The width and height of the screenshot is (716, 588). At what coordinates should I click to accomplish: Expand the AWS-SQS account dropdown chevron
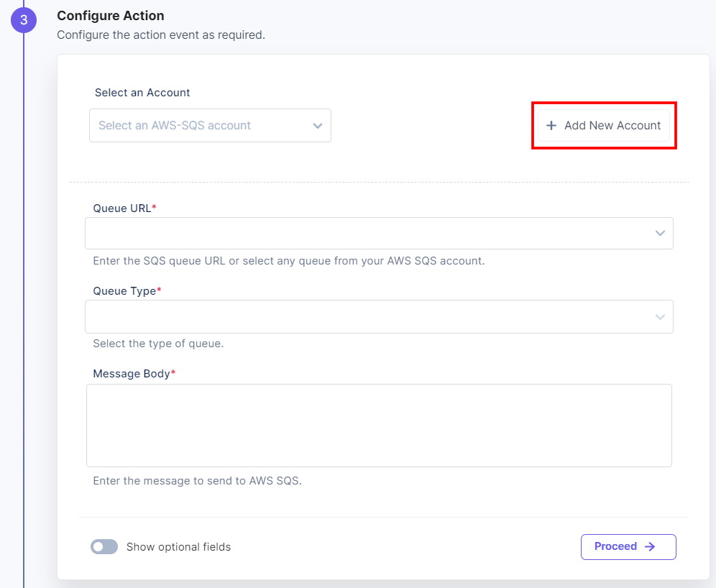[x=318, y=126]
